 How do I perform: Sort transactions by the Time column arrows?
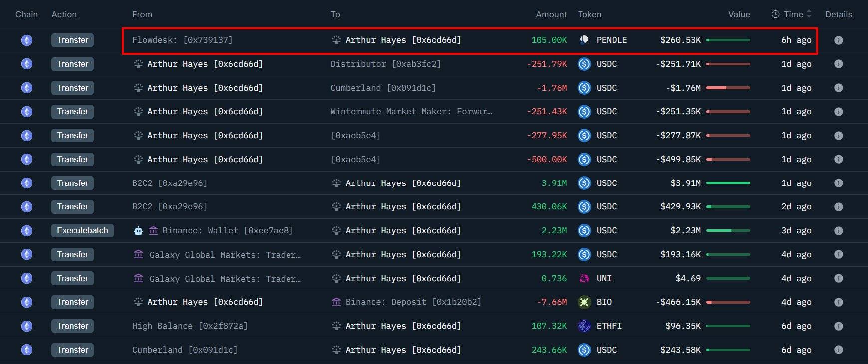tap(809, 14)
